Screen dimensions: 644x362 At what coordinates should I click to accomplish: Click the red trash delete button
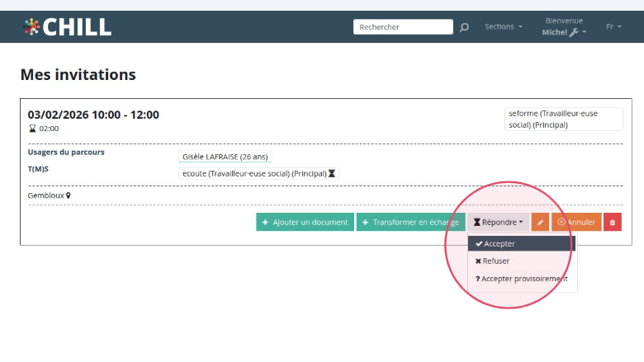pos(612,222)
